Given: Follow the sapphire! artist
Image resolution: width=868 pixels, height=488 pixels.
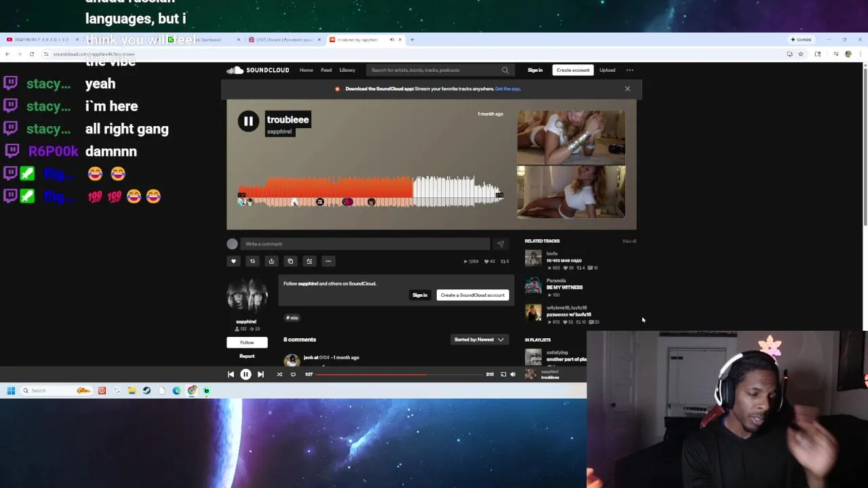Looking at the screenshot, I should coord(247,342).
